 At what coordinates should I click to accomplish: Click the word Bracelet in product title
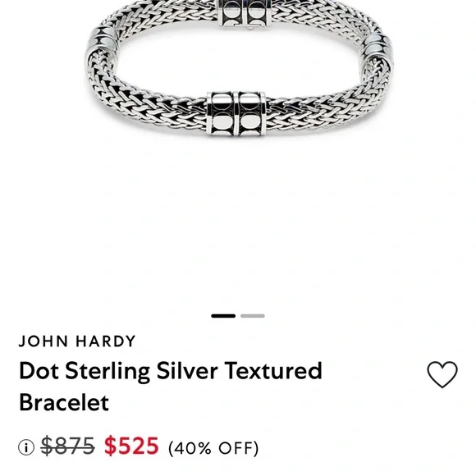[x=64, y=402]
